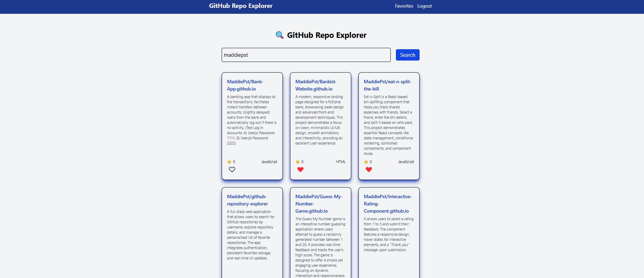Click the Interactive-Rating-Component description text
The height and width of the screenshot is (278, 644).
(x=389, y=234)
